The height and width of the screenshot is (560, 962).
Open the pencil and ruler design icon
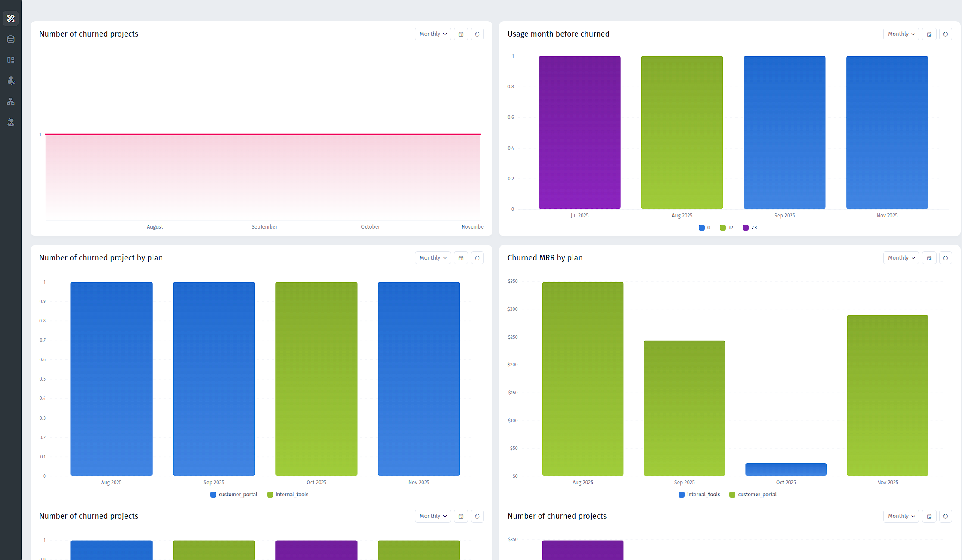11,19
